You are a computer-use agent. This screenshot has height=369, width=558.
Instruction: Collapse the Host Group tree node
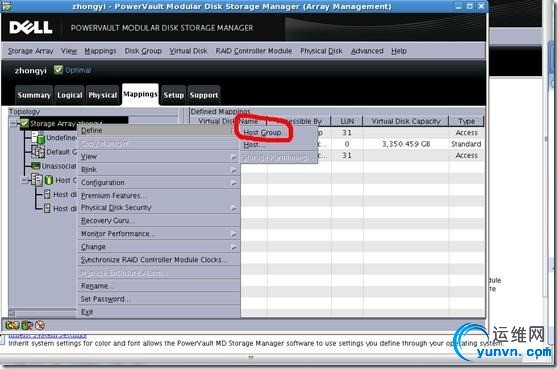click(x=25, y=181)
